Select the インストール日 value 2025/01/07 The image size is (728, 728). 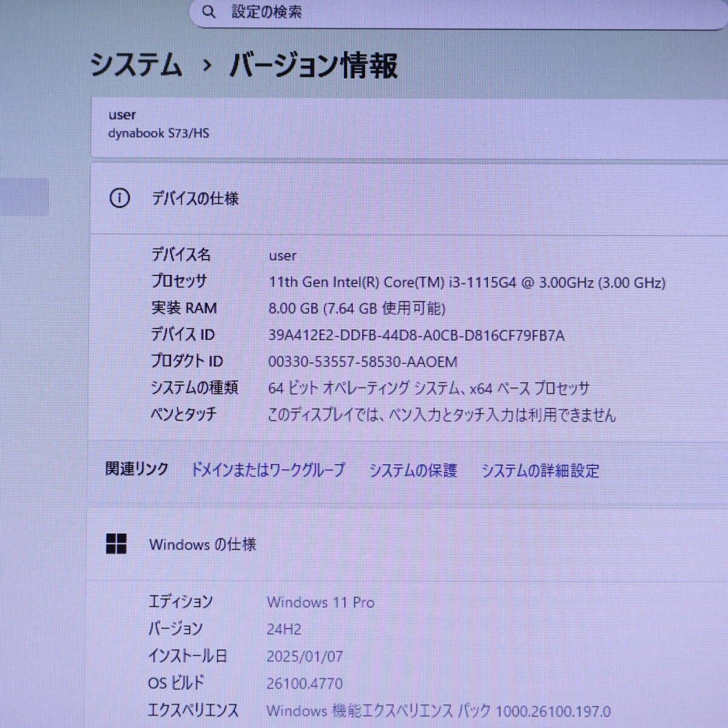305,656
